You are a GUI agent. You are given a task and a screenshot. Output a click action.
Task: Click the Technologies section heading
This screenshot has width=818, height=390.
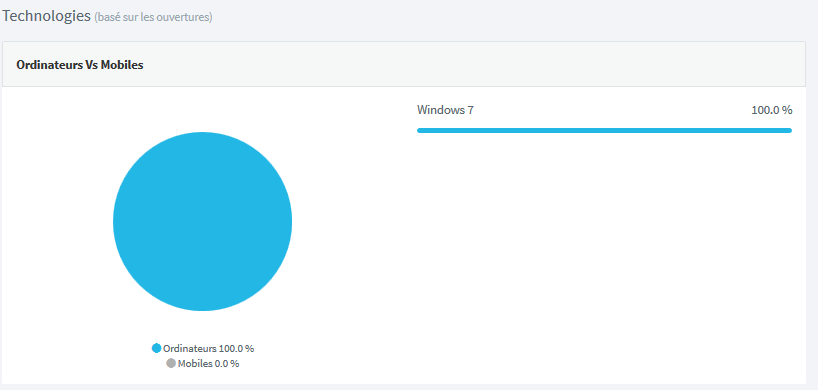tap(46, 16)
